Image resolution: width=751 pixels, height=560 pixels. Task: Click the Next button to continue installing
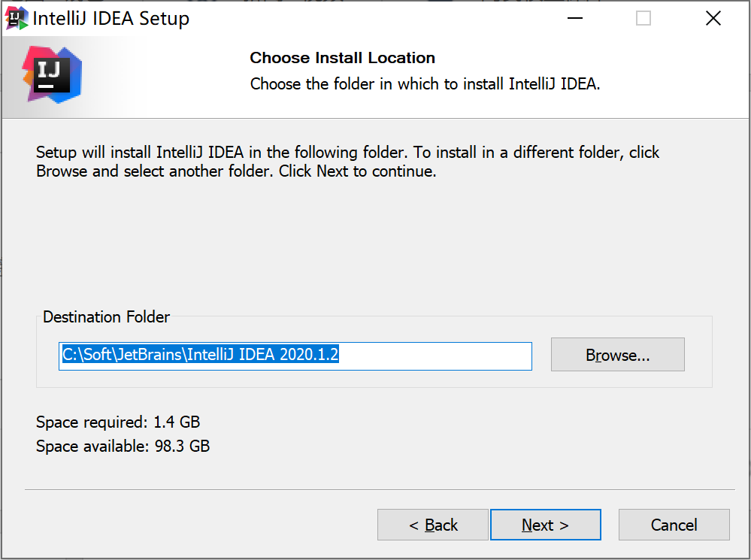(545, 524)
